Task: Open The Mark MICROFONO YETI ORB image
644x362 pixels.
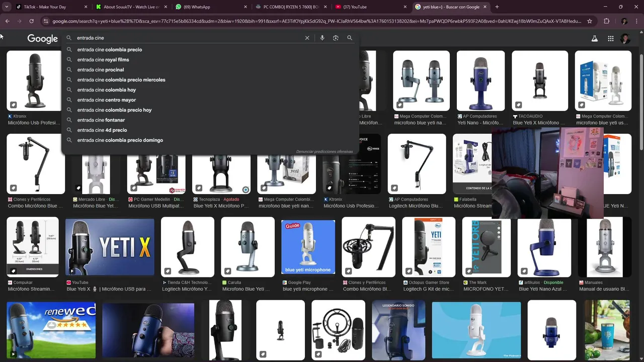Action: point(486,247)
